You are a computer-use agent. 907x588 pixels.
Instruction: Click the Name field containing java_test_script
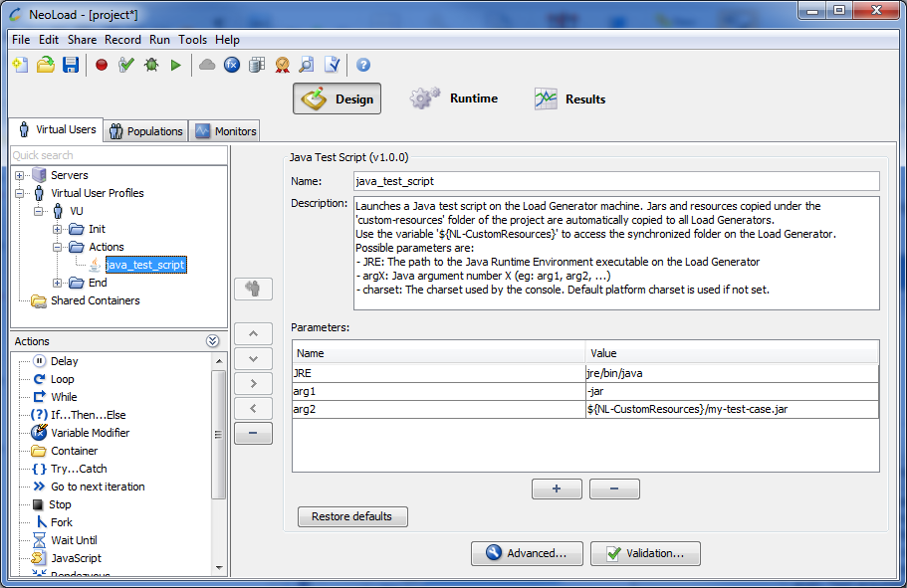[x=616, y=181]
